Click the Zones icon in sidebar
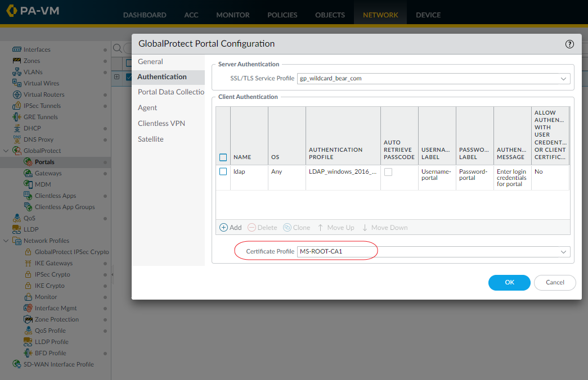 (x=17, y=61)
